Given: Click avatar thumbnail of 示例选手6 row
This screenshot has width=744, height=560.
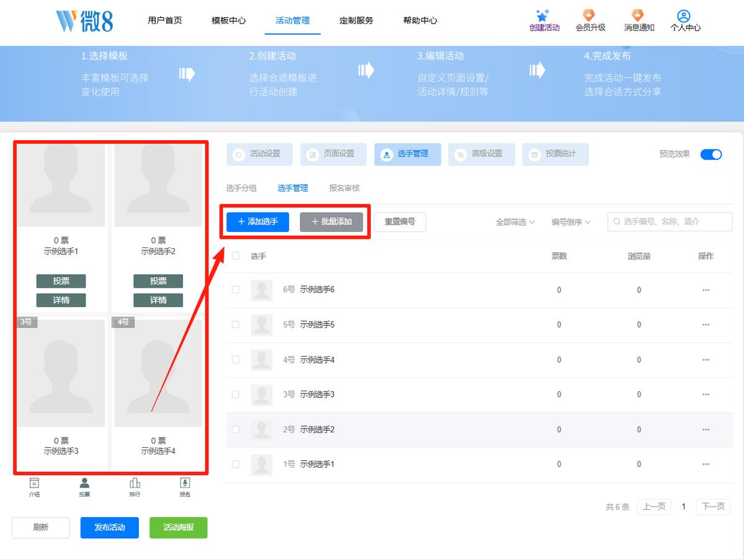Looking at the screenshot, I should (x=262, y=290).
